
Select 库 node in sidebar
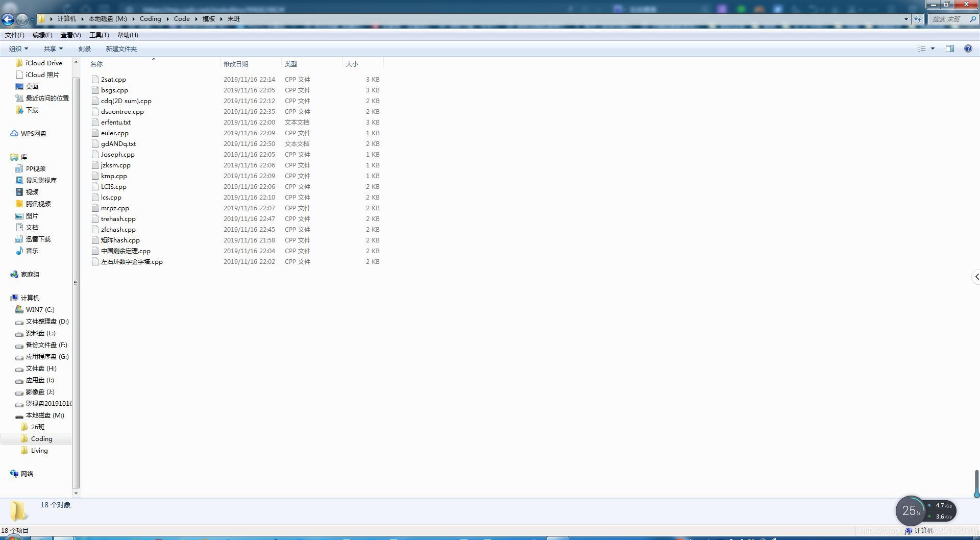(23, 157)
